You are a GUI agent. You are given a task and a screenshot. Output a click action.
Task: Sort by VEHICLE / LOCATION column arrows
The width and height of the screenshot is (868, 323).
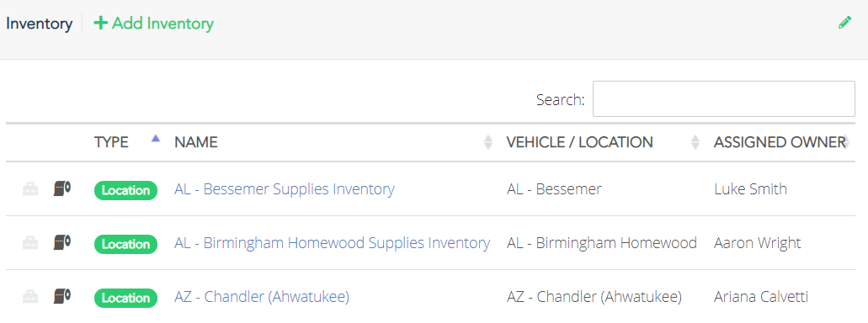coord(695,142)
